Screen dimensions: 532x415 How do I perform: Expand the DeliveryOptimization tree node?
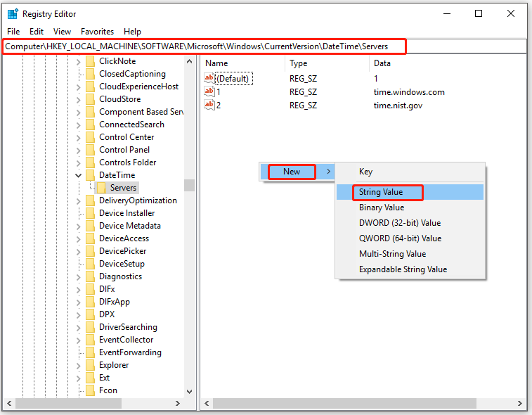[x=79, y=201]
